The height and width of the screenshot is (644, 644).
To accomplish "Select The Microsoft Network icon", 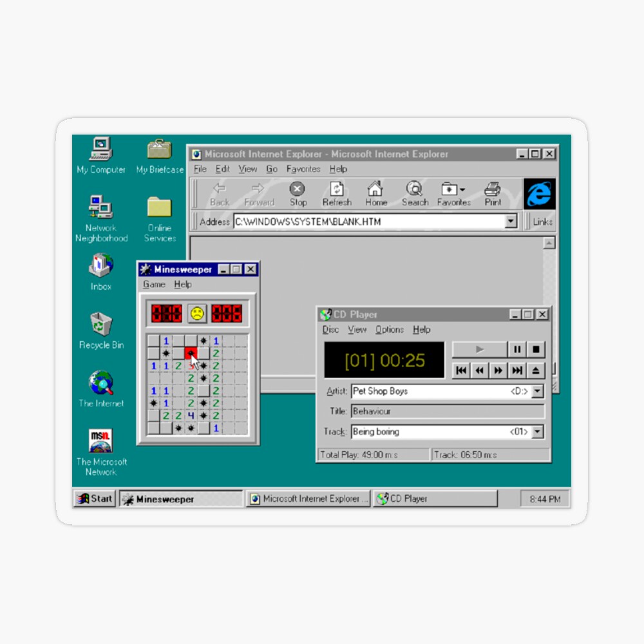I will pos(101,452).
